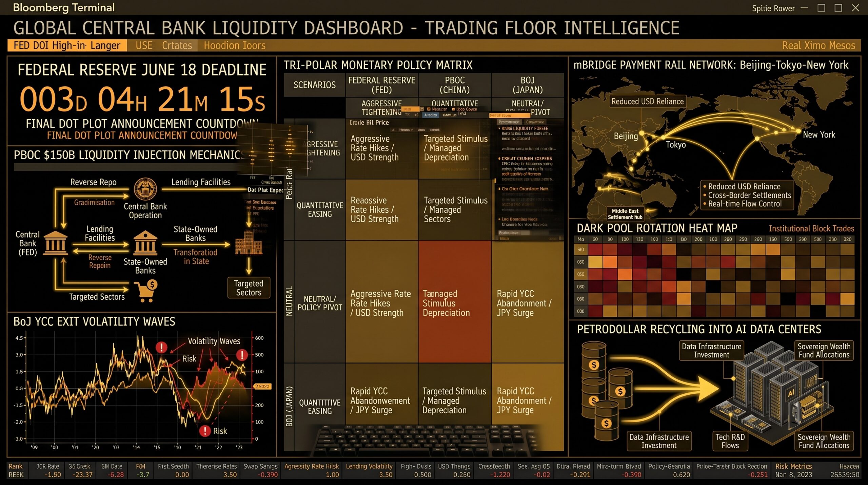Click top Data Infrastructure Investment label
The height and width of the screenshot is (485, 868).
pos(711,351)
